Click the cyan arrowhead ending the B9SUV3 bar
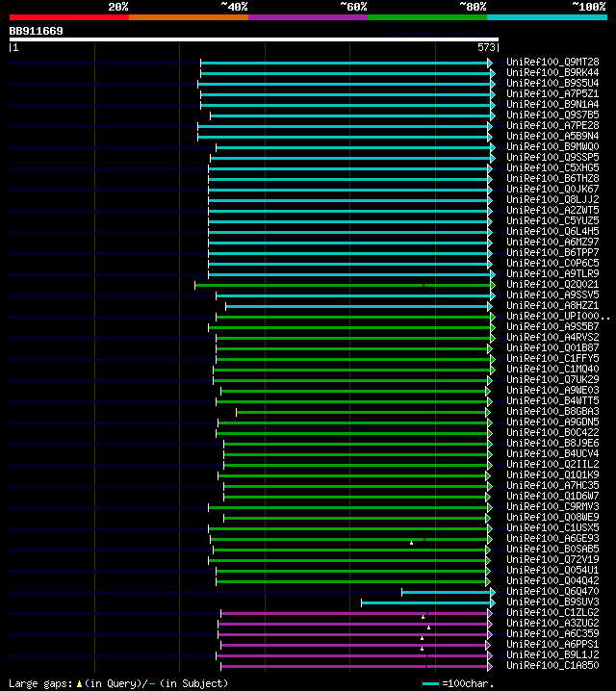The height and width of the screenshot is (691, 616). (493, 602)
